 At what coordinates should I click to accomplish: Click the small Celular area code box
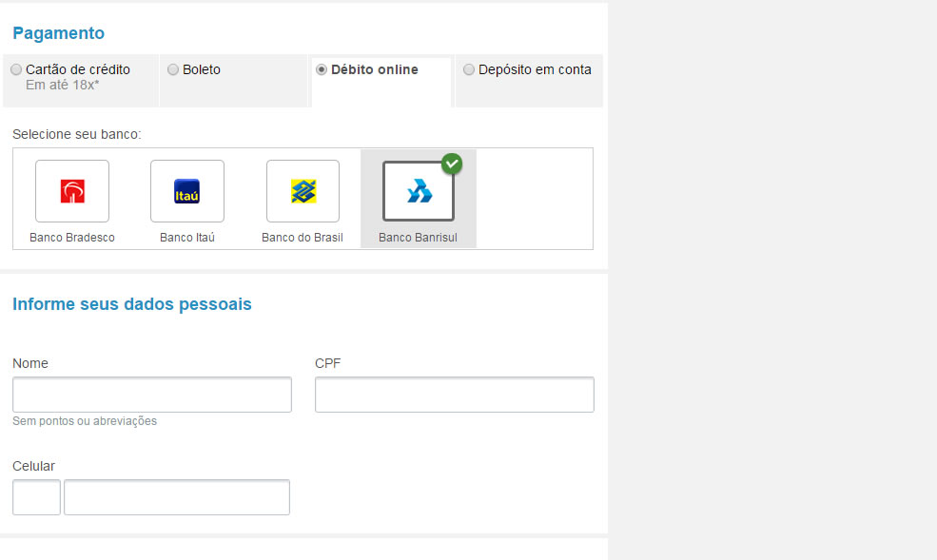(x=36, y=497)
